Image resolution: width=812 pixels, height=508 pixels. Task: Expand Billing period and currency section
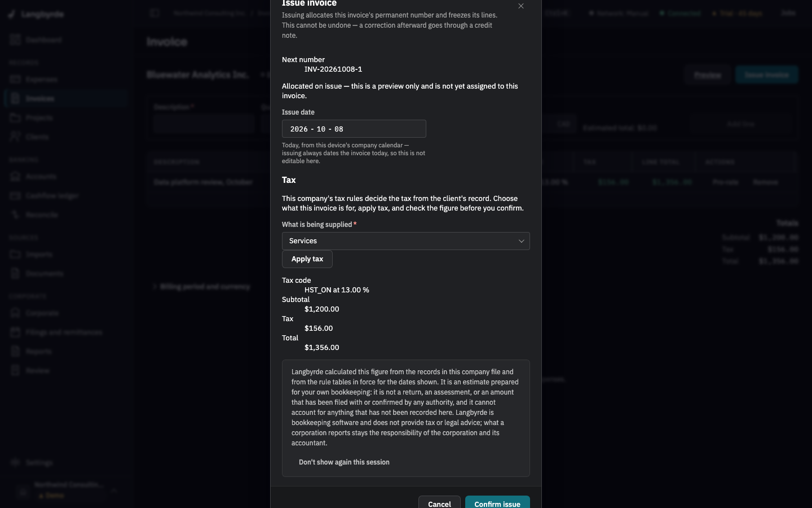201,287
